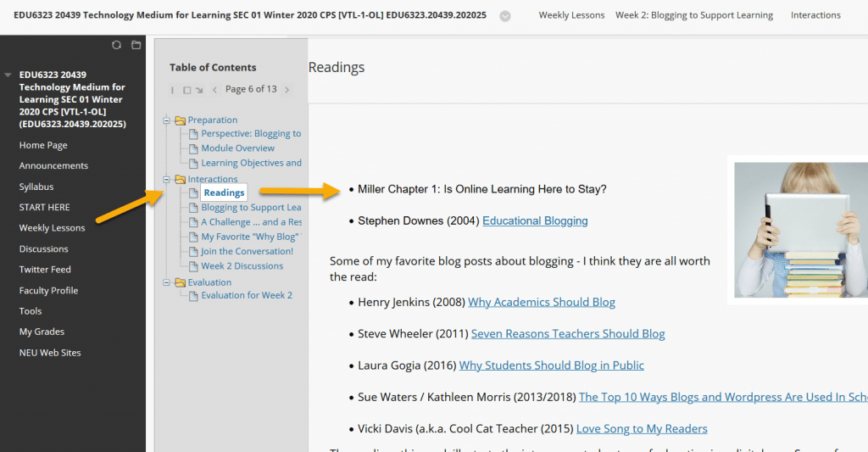Click page icon beside Evaluation for Week 2
The height and width of the screenshot is (452, 868).
(193, 296)
